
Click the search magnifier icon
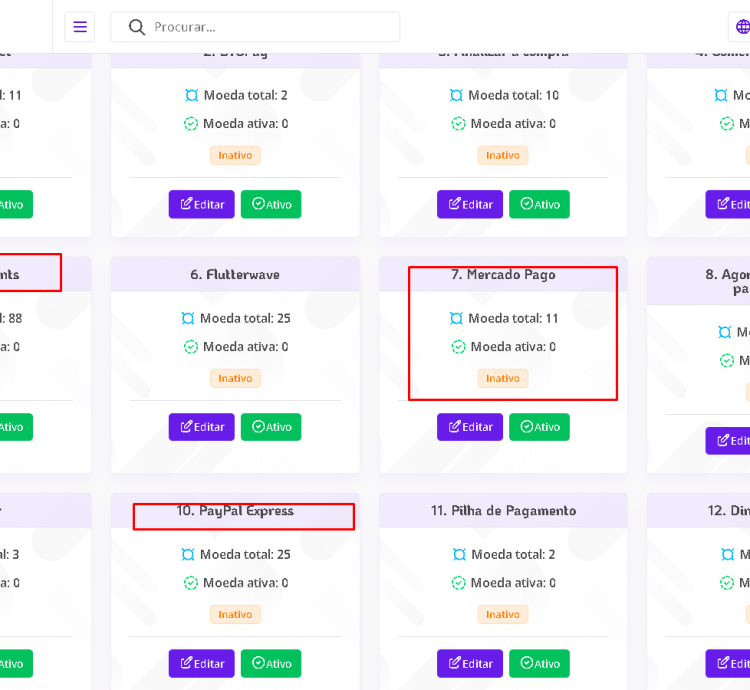point(137,27)
